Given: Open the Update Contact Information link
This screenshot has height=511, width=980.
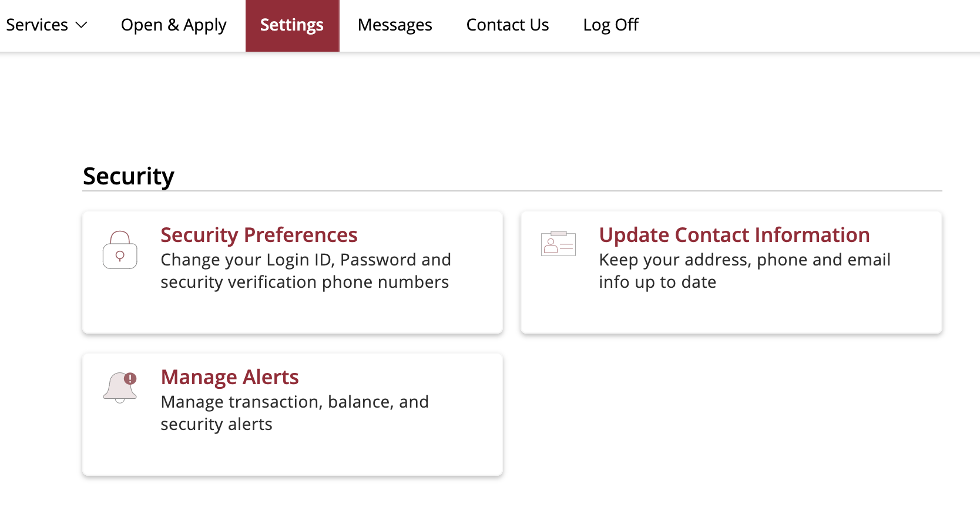Looking at the screenshot, I should point(734,235).
